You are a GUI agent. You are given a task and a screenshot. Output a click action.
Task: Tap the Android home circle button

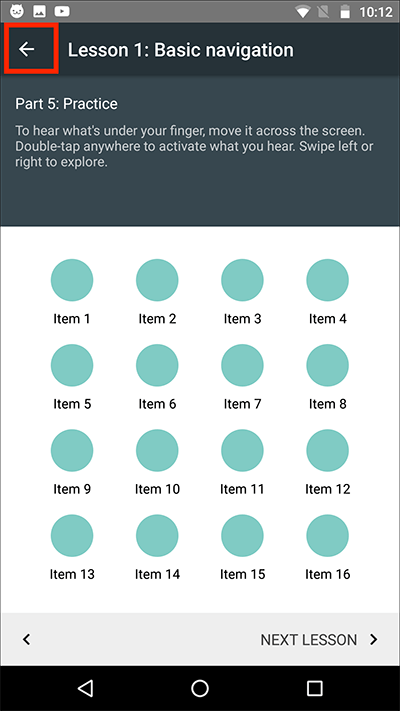tap(200, 687)
